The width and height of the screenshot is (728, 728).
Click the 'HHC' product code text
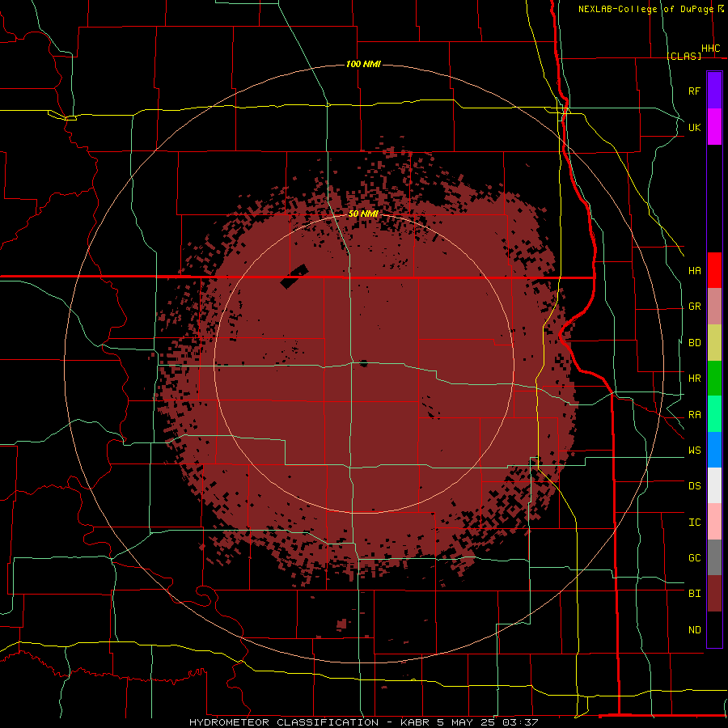pos(710,49)
